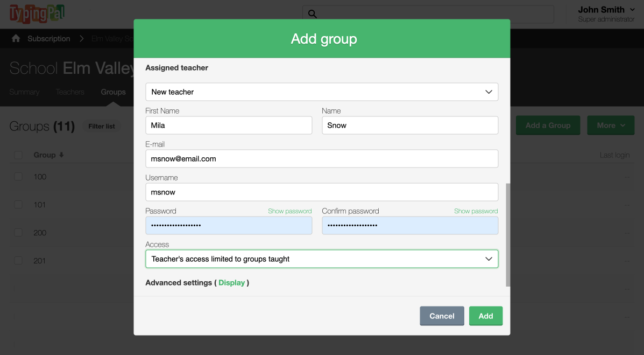Image resolution: width=644 pixels, height=355 pixels.
Task: Click the search magnifier icon
Action: click(312, 14)
